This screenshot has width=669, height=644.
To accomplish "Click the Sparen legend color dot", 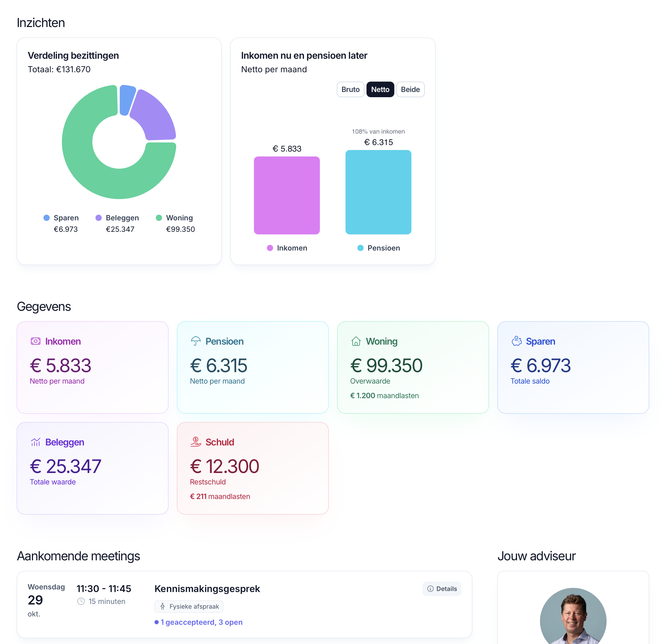I will (47, 218).
